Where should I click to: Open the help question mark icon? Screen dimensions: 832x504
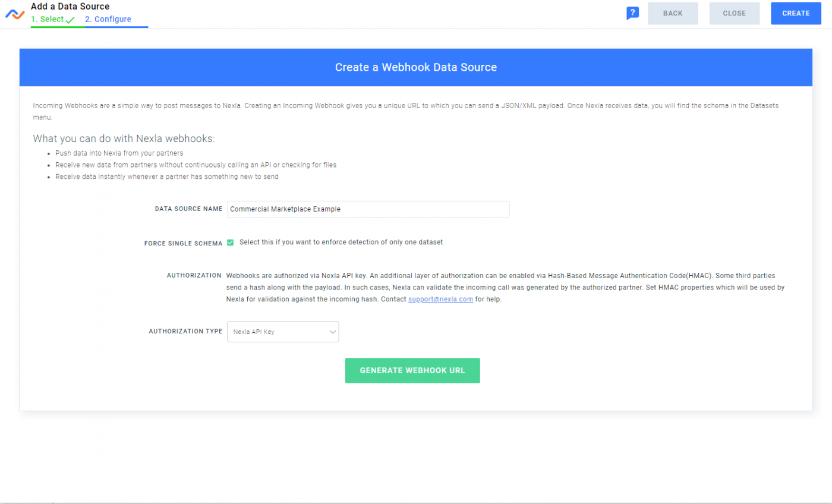[x=632, y=12]
